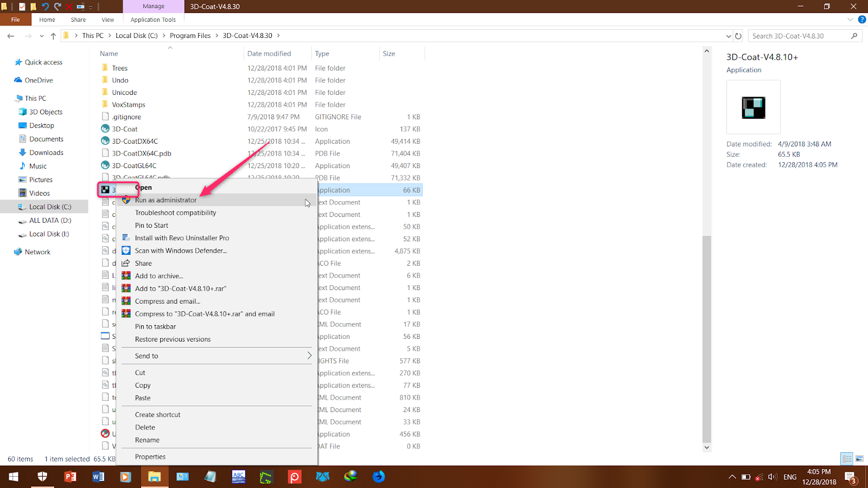Choose Rename from the context menu
This screenshot has height=488, width=868.
(x=216, y=440)
